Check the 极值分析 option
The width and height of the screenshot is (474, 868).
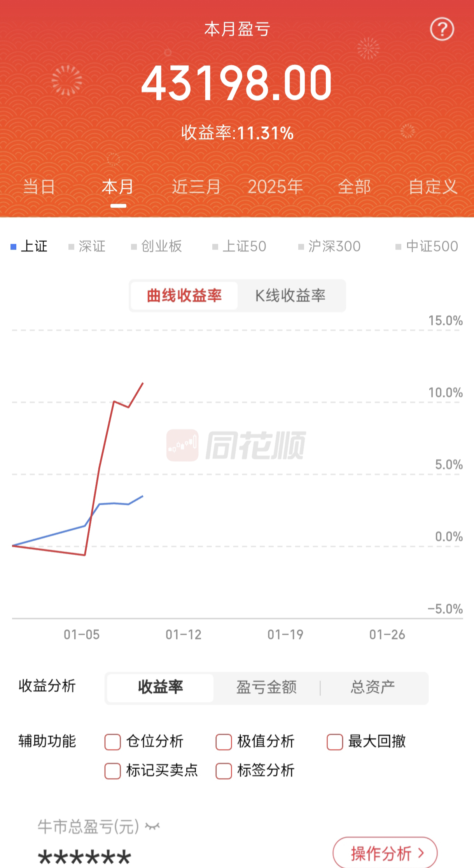point(224,742)
